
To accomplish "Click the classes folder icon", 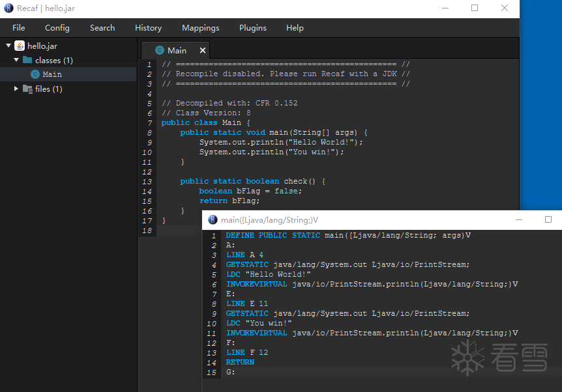I will tap(27, 60).
